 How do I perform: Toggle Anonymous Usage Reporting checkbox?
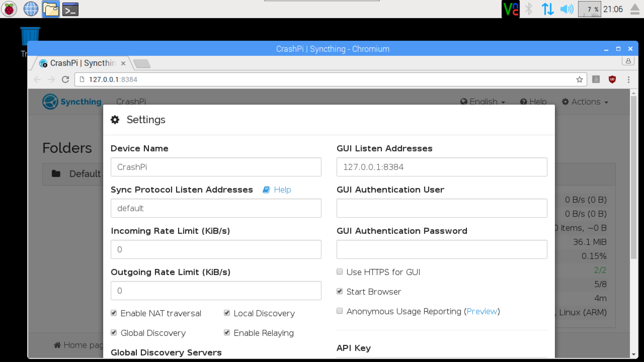tap(340, 311)
